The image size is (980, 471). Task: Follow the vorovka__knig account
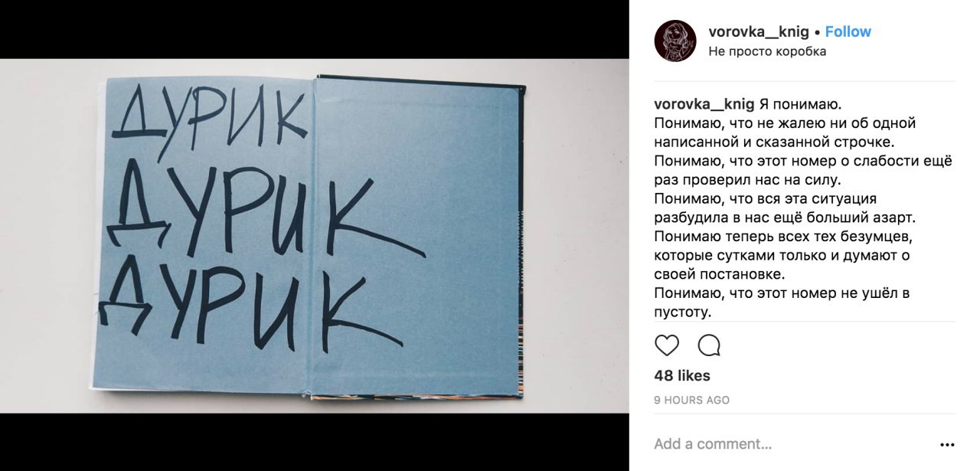click(848, 31)
